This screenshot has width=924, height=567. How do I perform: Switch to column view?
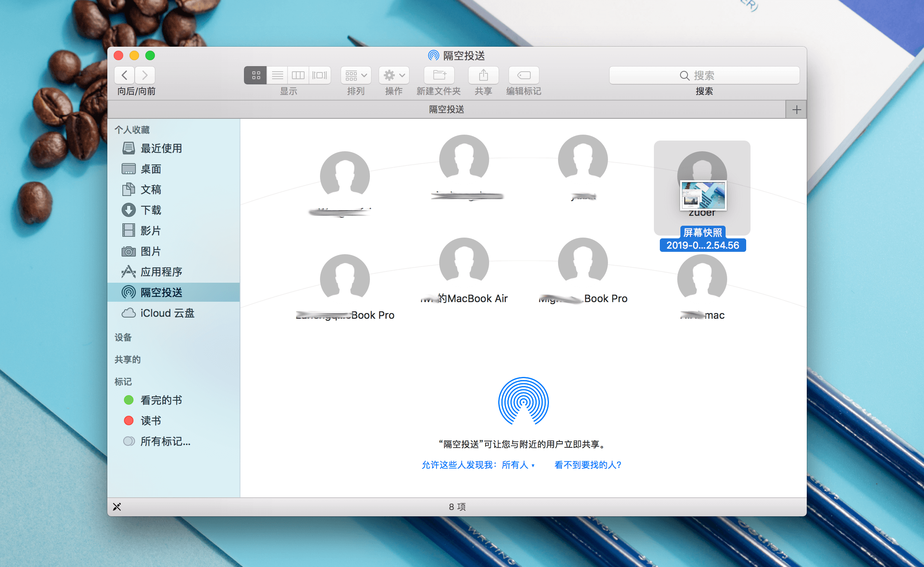point(298,75)
